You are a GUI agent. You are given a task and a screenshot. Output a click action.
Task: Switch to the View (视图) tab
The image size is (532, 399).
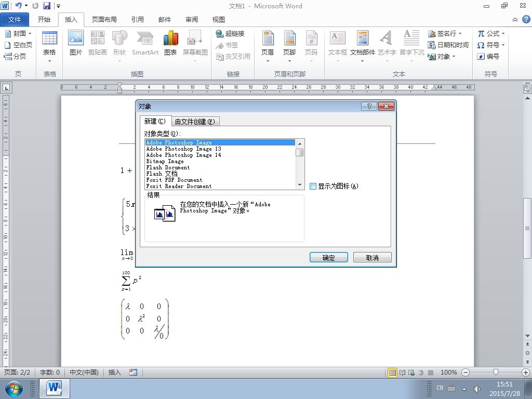[219, 20]
